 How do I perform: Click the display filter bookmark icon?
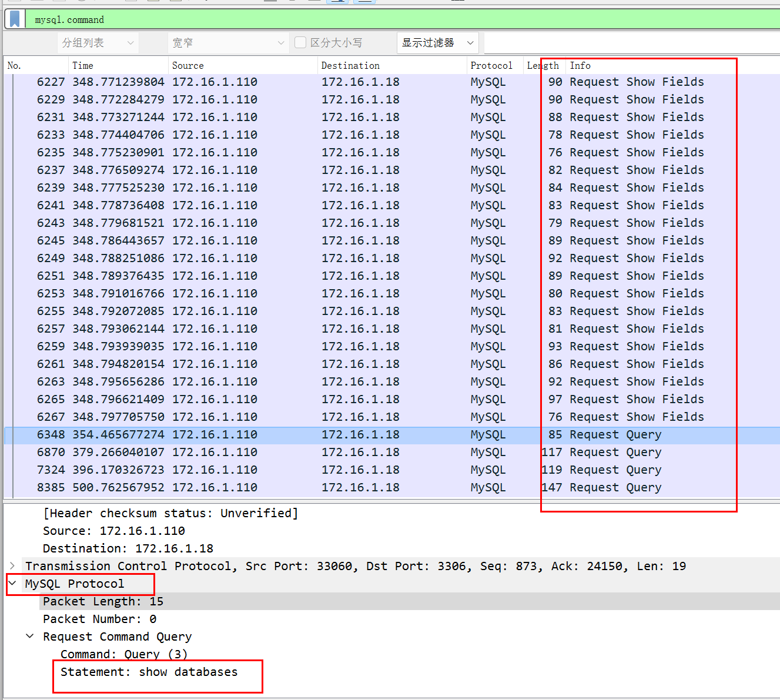(15, 19)
